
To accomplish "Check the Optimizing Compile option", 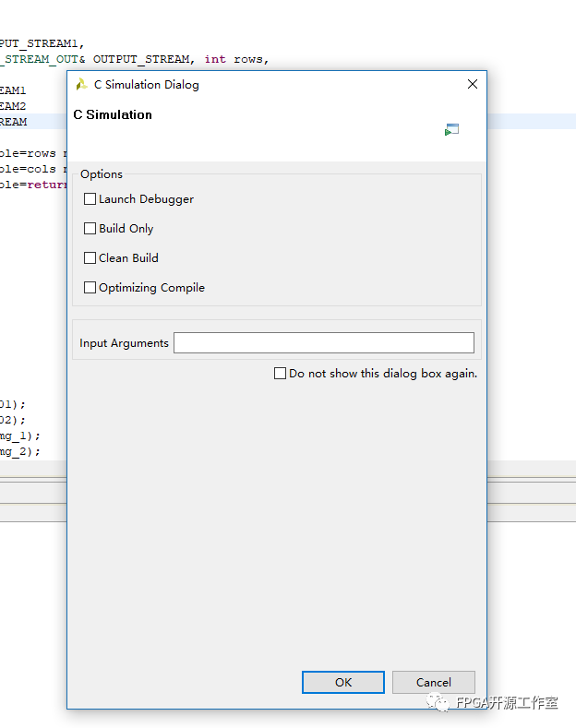I will [x=90, y=288].
